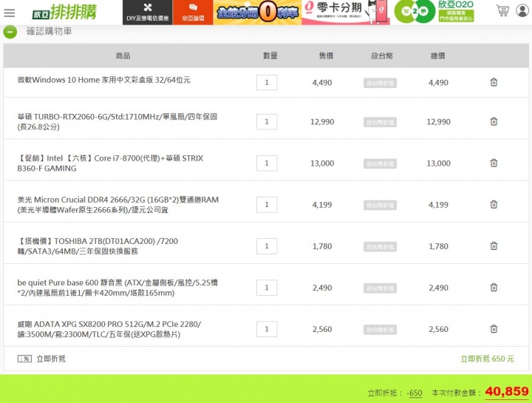This screenshot has height=403, width=532.
Task: Delete the Windows 10 Home item
Action: click(x=494, y=82)
